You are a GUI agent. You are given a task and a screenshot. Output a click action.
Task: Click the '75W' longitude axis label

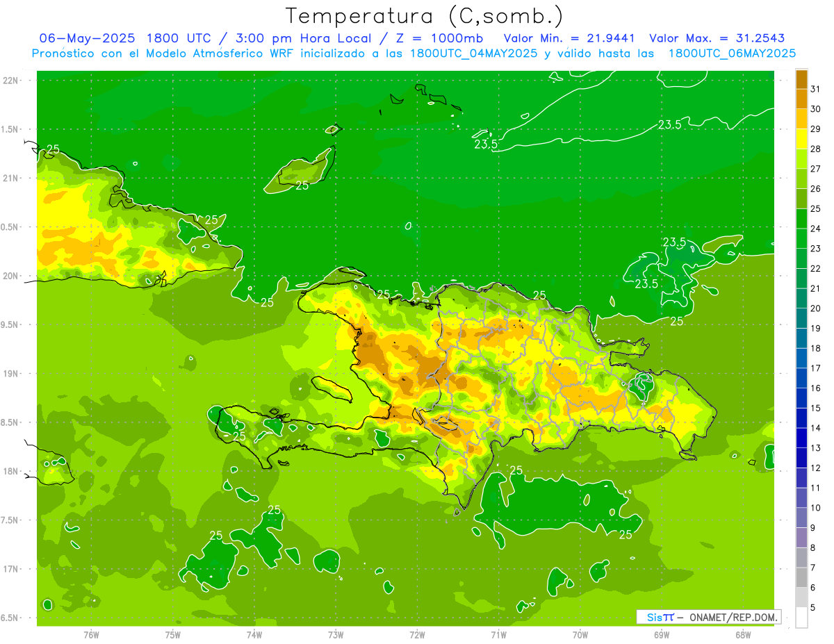click(x=173, y=635)
